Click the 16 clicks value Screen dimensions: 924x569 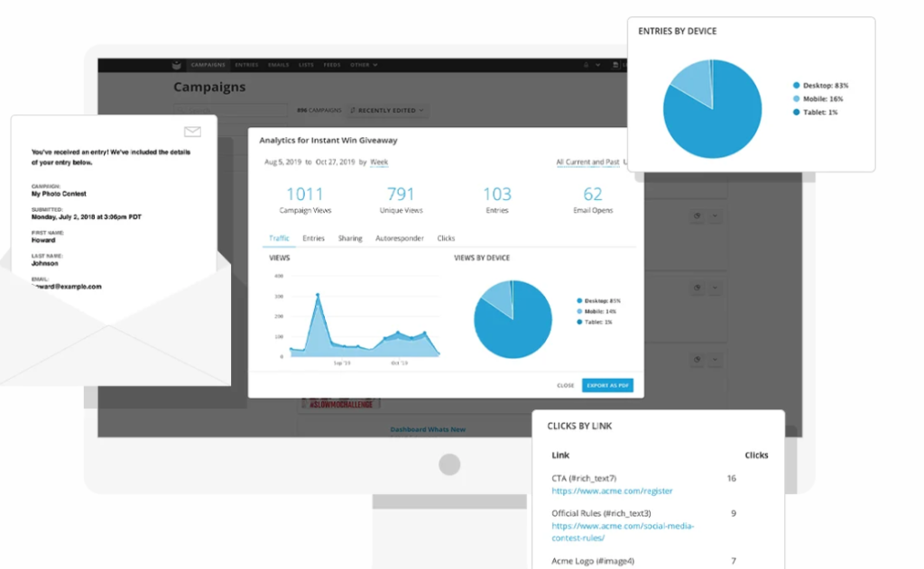[x=731, y=478]
